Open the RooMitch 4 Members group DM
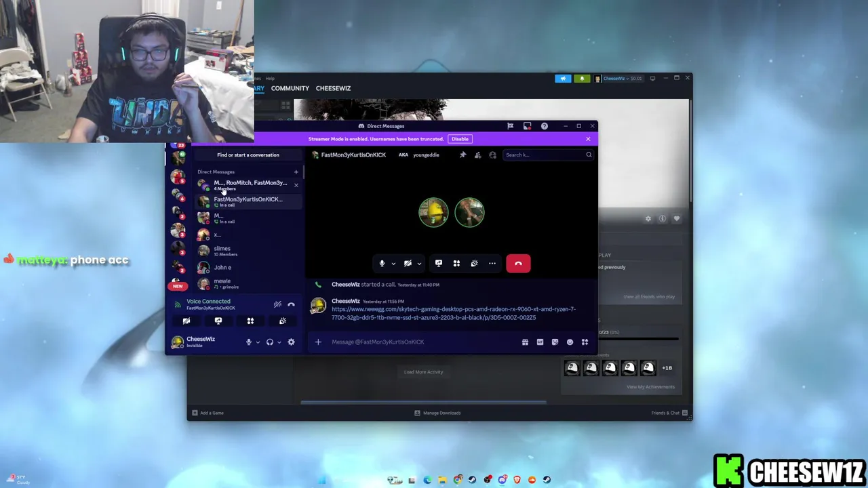The image size is (868, 488). pos(248,185)
